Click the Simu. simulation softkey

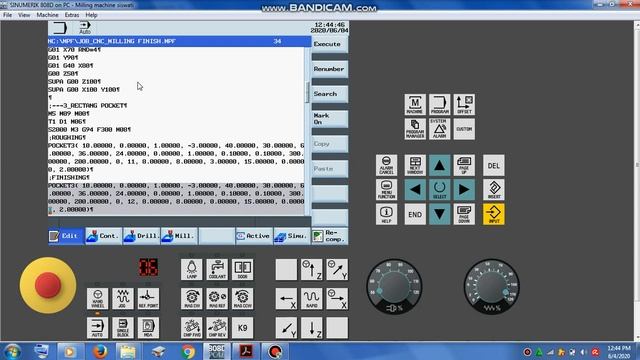tap(291, 236)
